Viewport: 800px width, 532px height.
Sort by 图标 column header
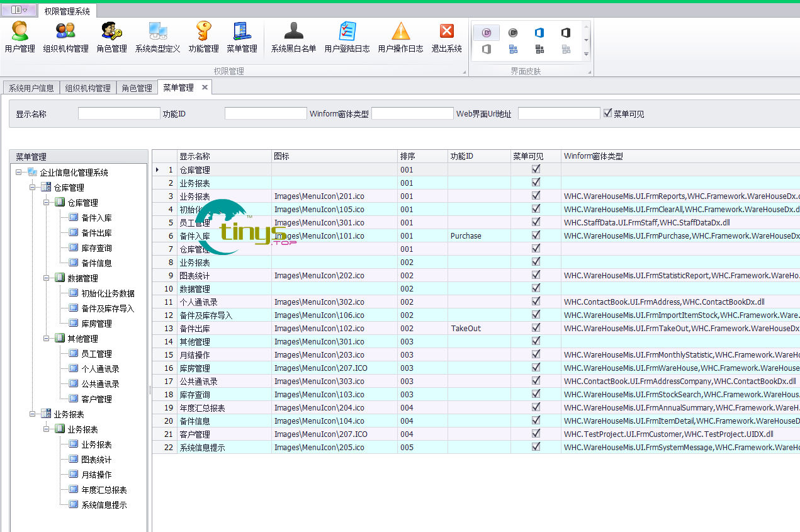334,156
